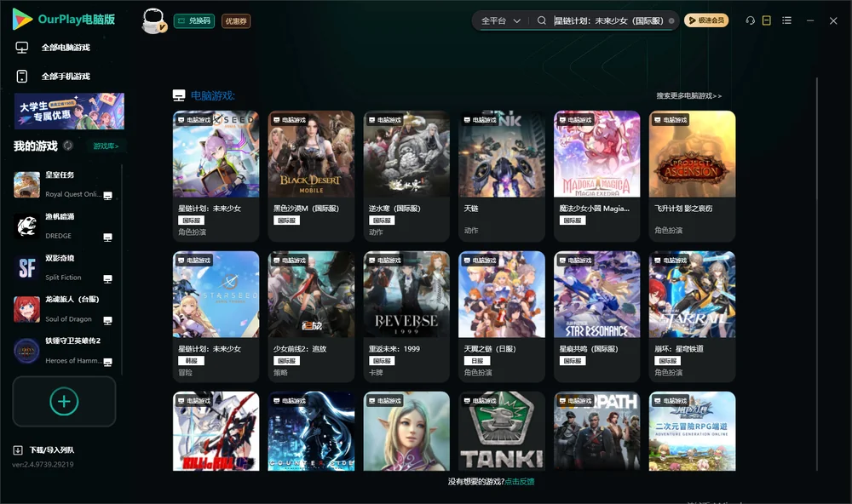
Task: Open customer service headset icon
Action: click(750, 20)
